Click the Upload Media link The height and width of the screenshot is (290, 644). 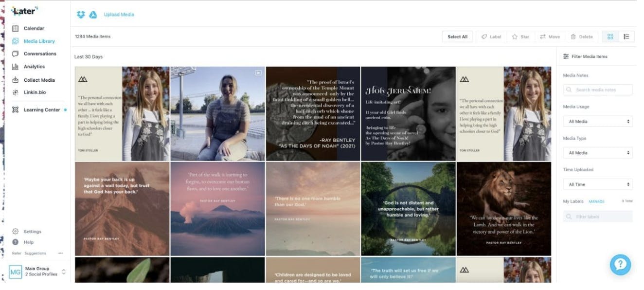[x=119, y=15]
